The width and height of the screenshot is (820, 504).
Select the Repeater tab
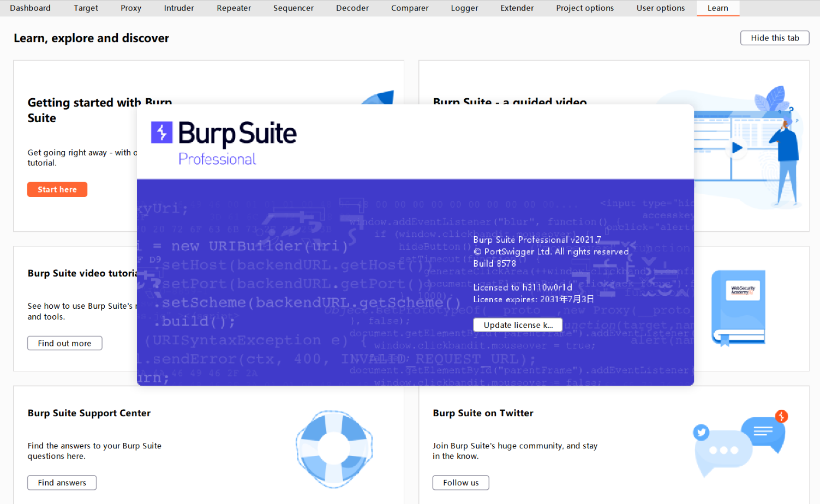pyautogui.click(x=234, y=8)
